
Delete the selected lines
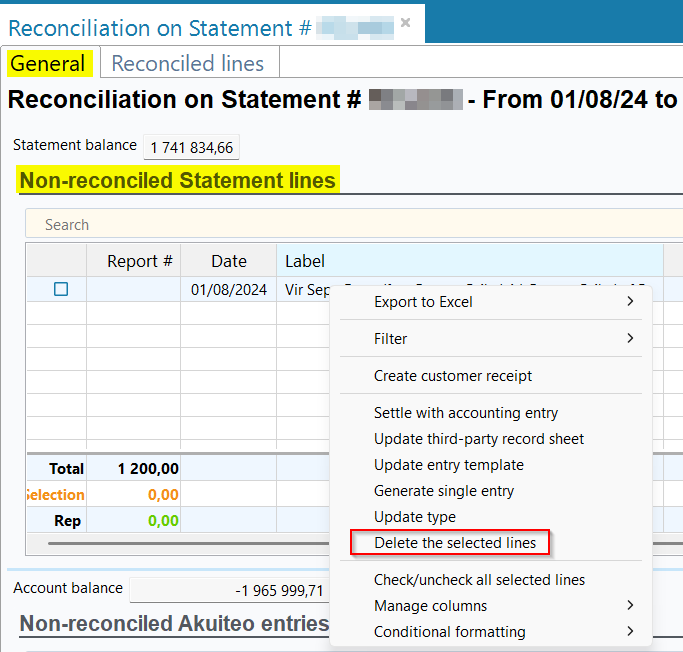[x=455, y=543]
